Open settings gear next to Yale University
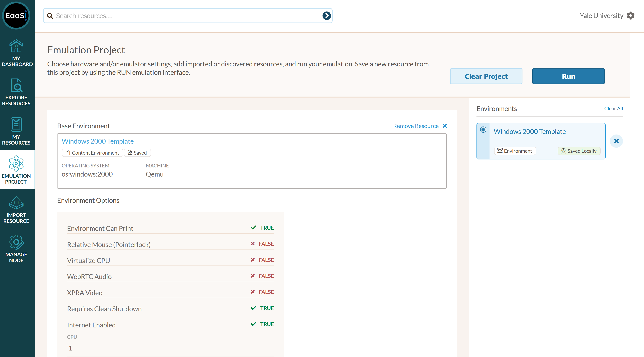The height and width of the screenshot is (357, 644). pos(630,15)
